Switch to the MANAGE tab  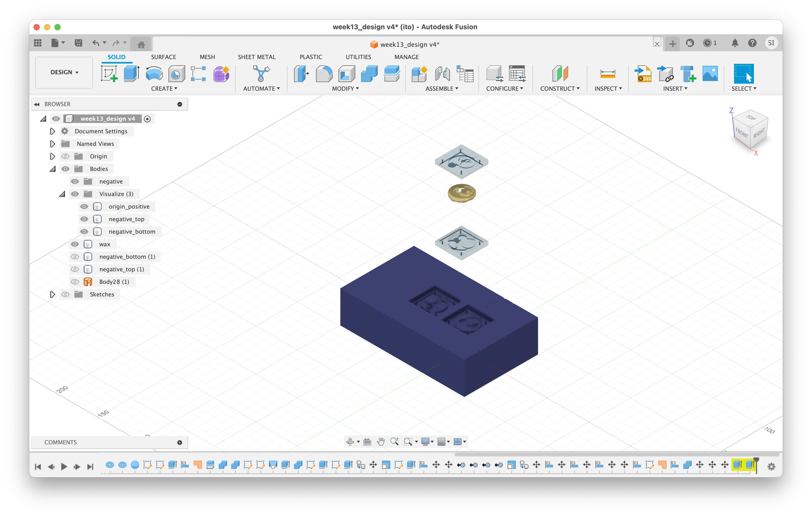(x=406, y=57)
